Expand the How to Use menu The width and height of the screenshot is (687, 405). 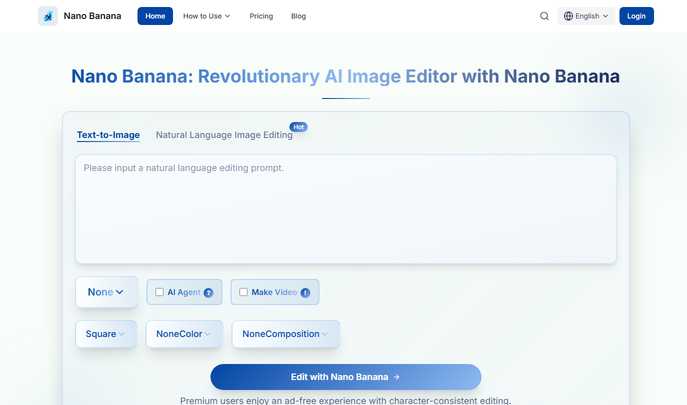[206, 16]
